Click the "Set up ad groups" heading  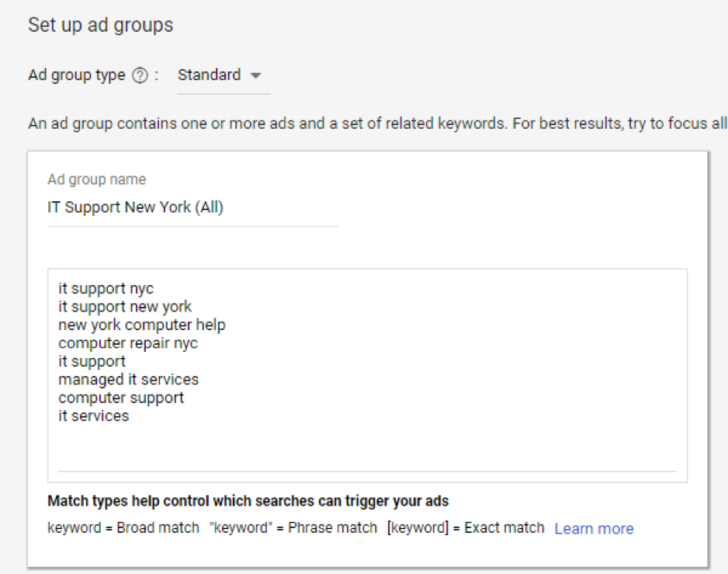(100, 25)
